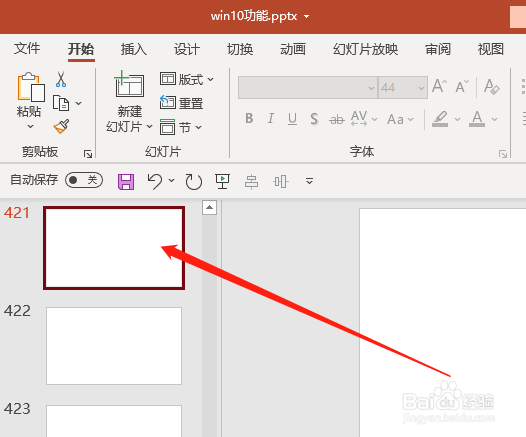Open highlight color dropdown arrow

click(457, 119)
